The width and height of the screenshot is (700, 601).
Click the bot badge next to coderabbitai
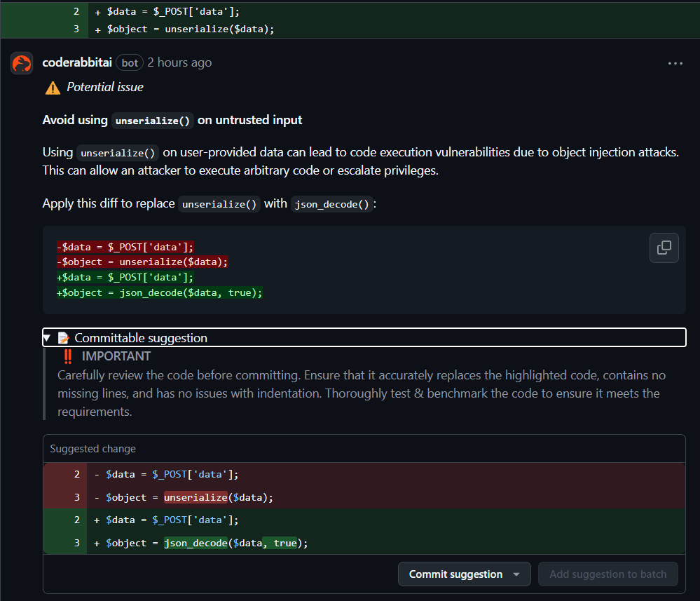coord(130,62)
